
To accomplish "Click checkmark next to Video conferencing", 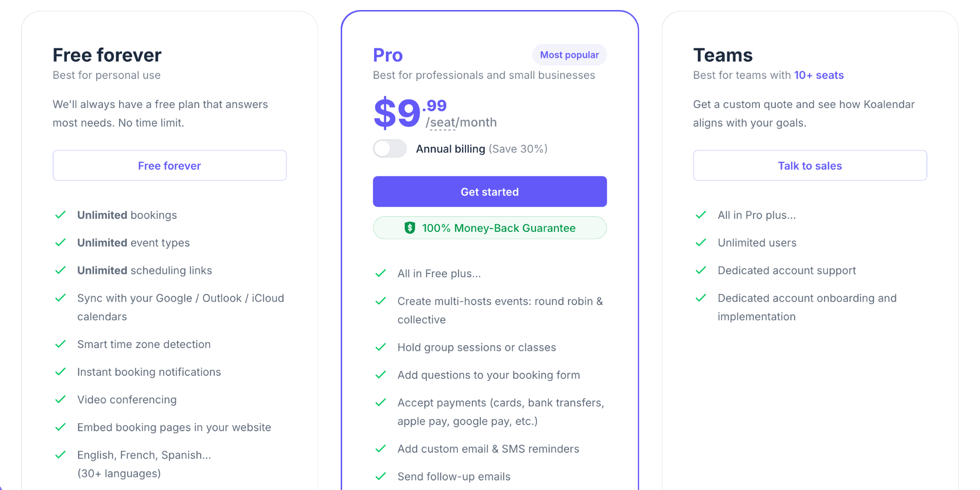I will [x=60, y=400].
